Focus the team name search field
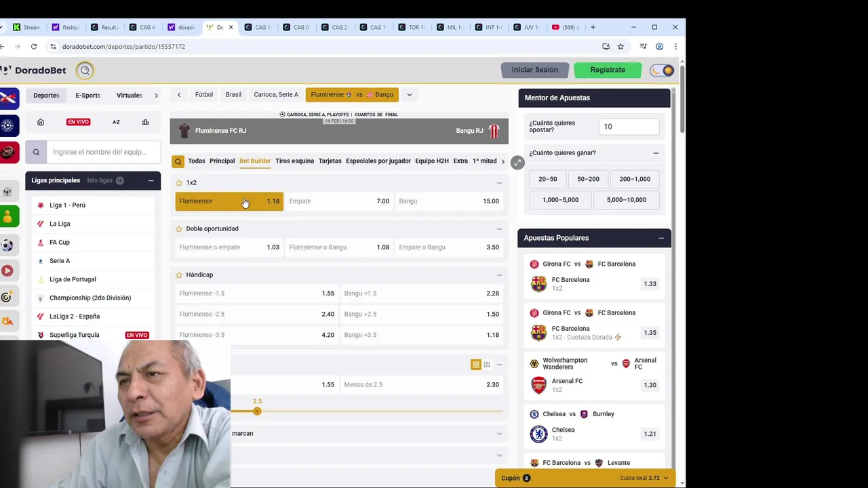 tap(103, 152)
